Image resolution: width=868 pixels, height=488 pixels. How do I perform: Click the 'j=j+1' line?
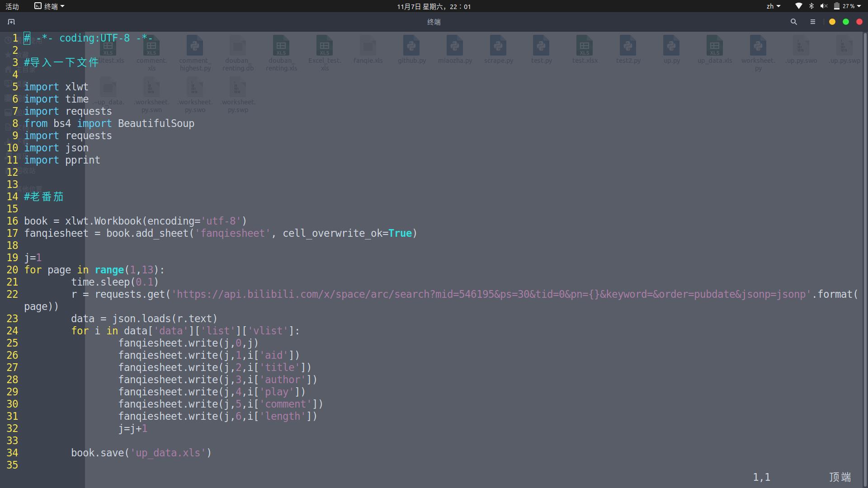[133, 428]
